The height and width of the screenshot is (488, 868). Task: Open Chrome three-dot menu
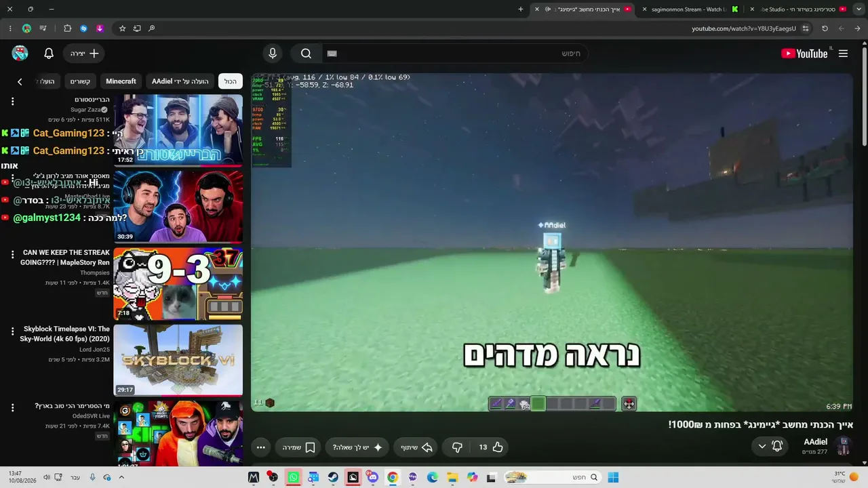pos(10,28)
